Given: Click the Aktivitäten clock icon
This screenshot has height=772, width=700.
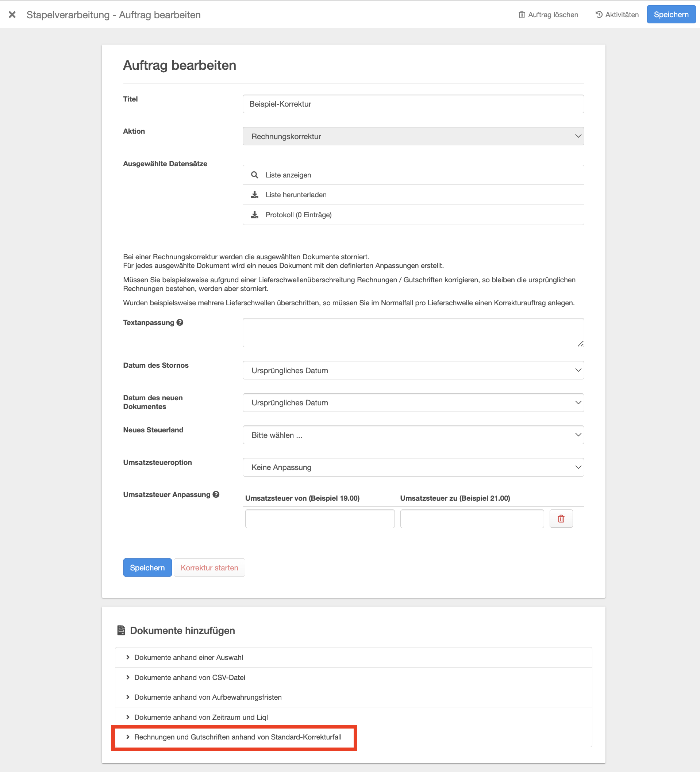Looking at the screenshot, I should tap(599, 15).
